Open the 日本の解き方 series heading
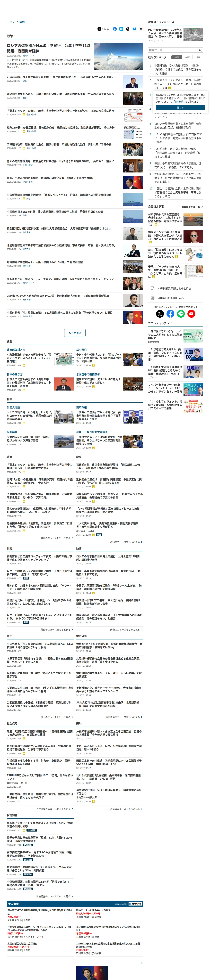The image size is (210, 980). click(x=15, y=374)
